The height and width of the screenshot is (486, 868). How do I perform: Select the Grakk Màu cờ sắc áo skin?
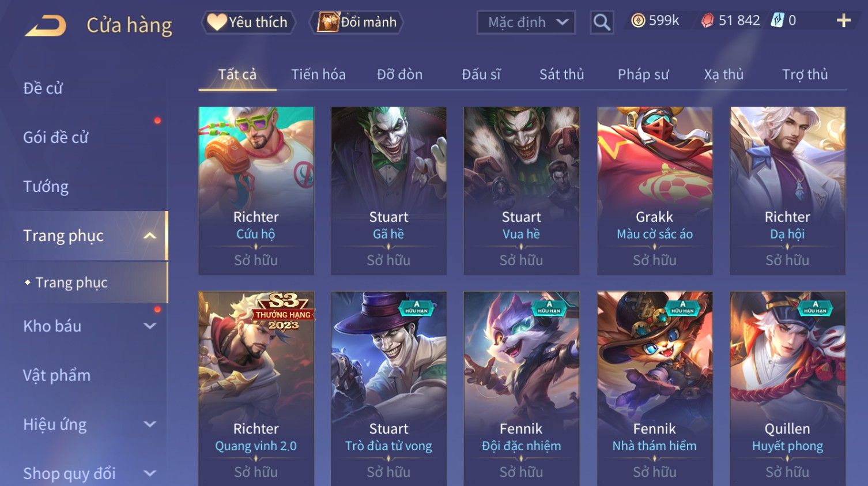click(655, 191)
